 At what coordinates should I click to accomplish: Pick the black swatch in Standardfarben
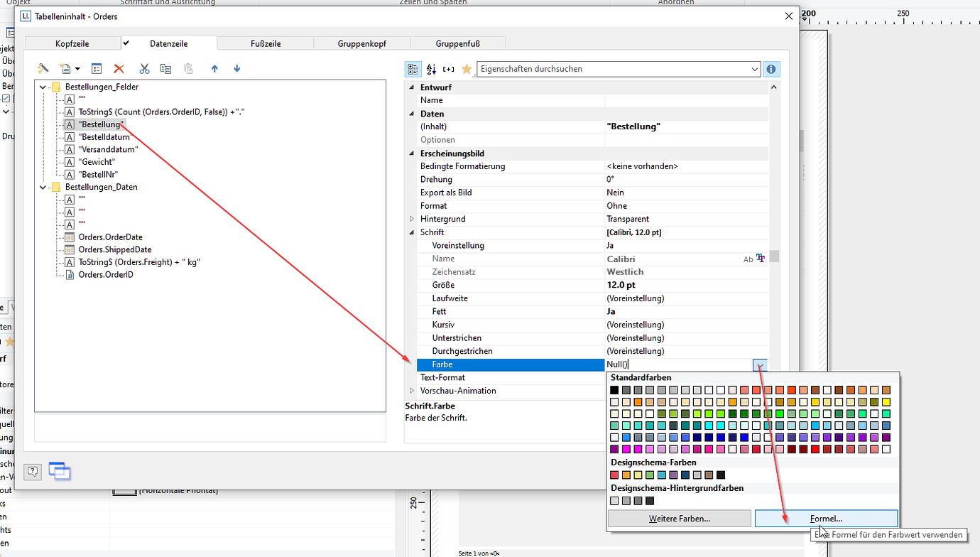point(614,390)
